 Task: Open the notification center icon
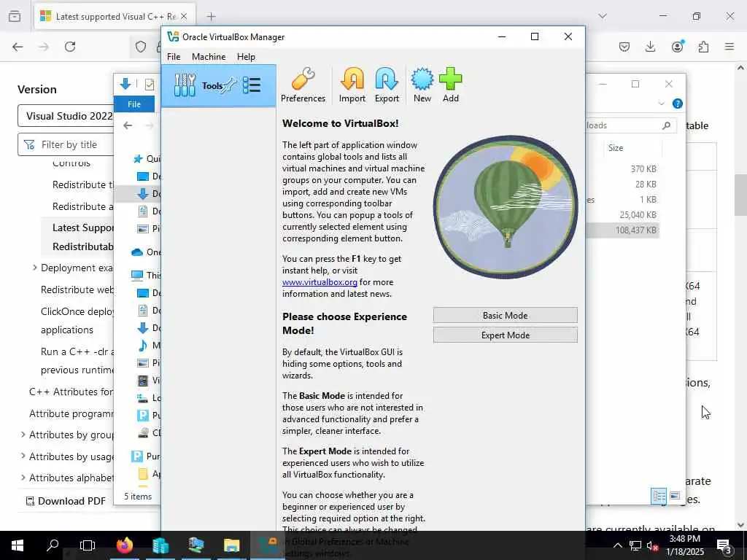click(x=724, y=545)
